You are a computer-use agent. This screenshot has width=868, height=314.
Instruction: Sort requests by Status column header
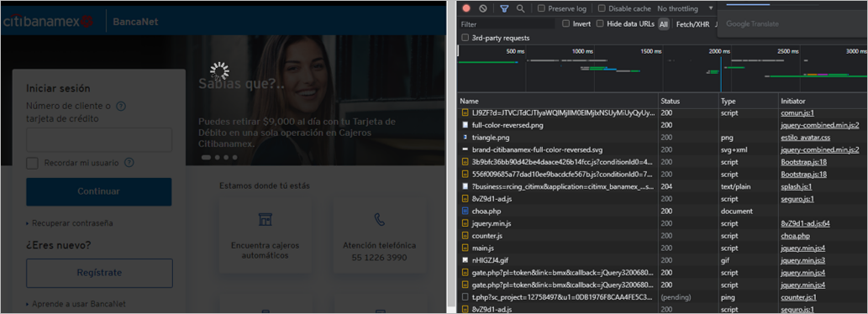pos(689,101)
